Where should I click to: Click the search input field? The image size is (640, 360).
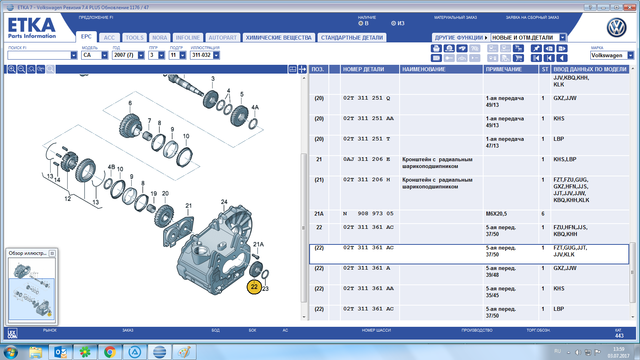point(39,55)
